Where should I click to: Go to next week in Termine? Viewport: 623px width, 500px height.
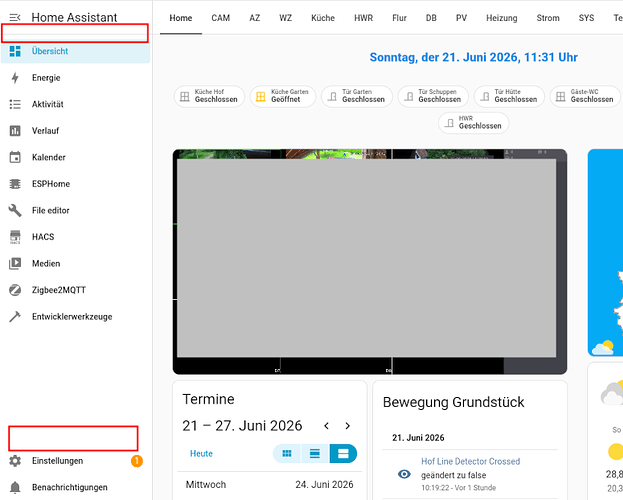coord(348,426)
